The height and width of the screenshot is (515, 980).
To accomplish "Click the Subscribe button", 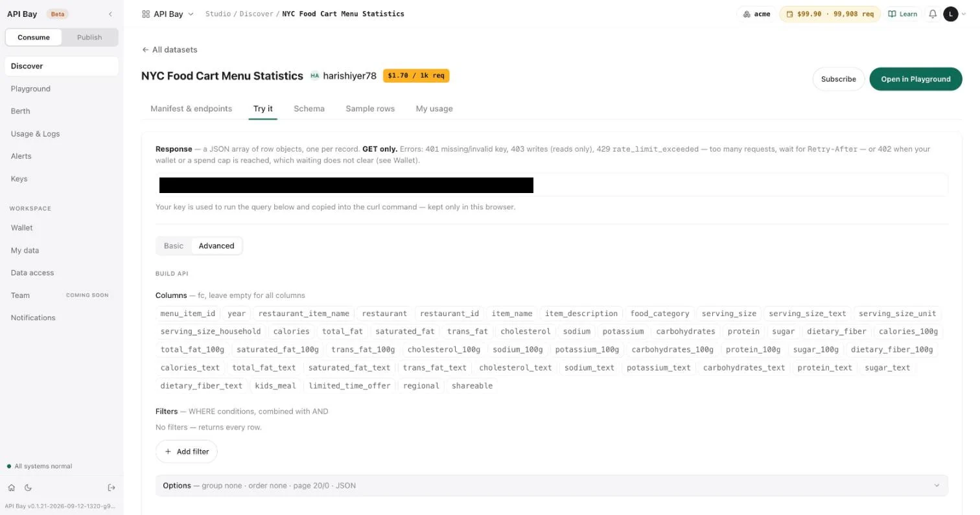I will click(x=839, y=79).
